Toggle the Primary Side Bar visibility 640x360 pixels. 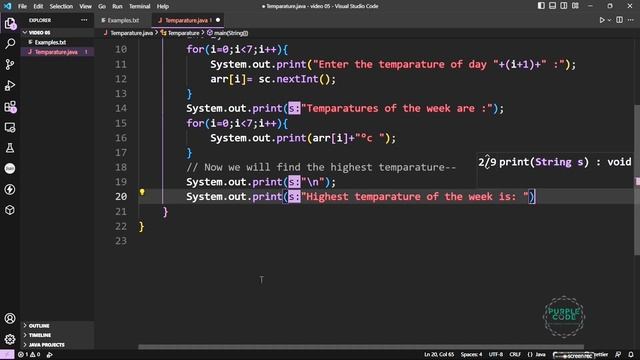pyautogui.click(x=541, y=6)
